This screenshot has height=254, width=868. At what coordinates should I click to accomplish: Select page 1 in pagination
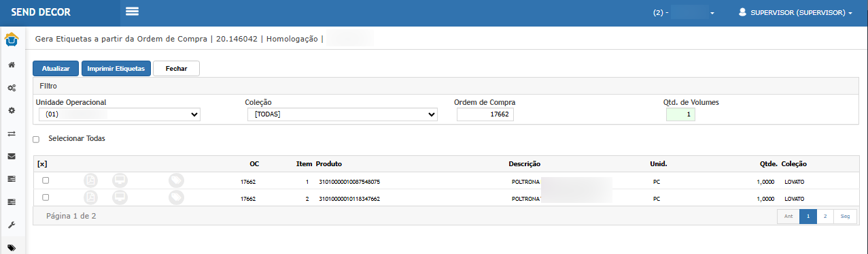(x=808, y=216)
